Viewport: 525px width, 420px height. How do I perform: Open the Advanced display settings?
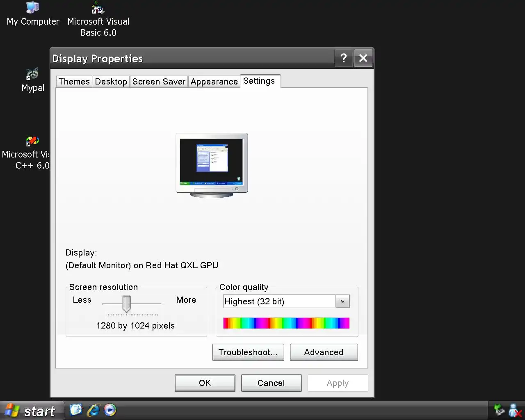pyautogui.click(x=324, y=352)
